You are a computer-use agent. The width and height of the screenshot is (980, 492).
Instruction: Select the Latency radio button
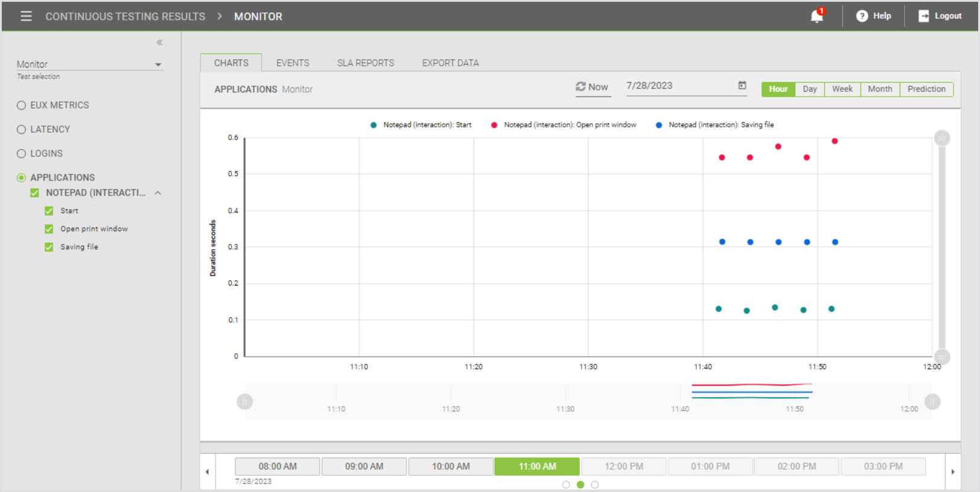(x=22, y=130)
